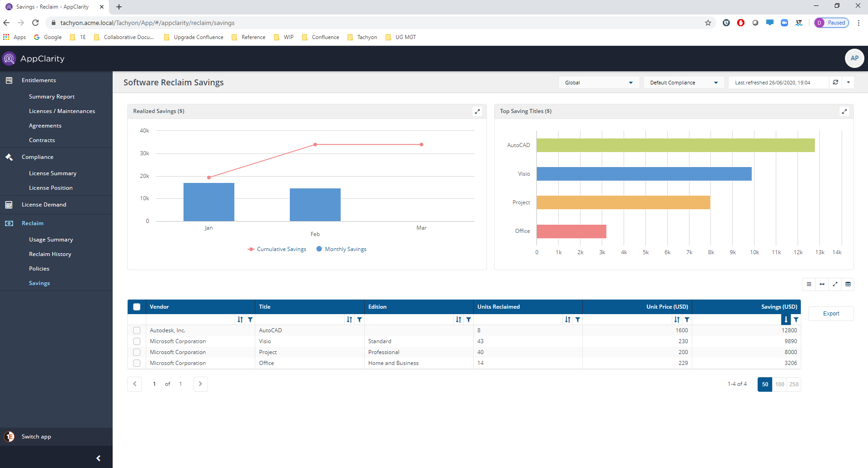Click the Savings column descending sort arrow
This screenshot has height=468, width=868.
tap(786, 320)
